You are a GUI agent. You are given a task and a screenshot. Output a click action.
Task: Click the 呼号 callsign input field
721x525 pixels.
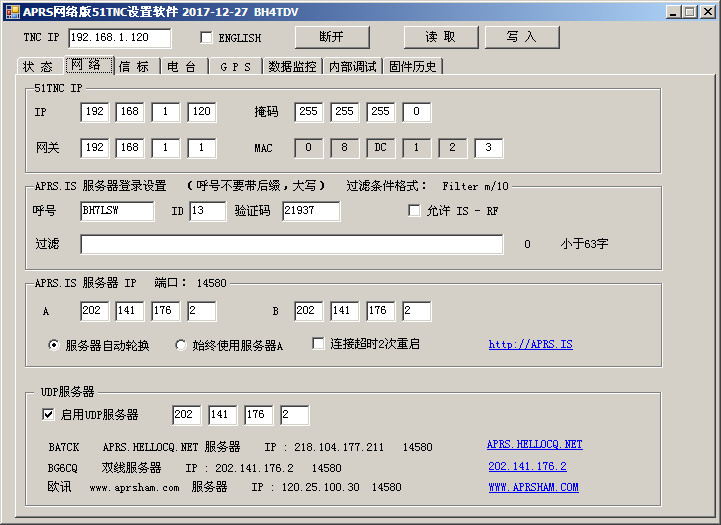(x=117, y=211)
